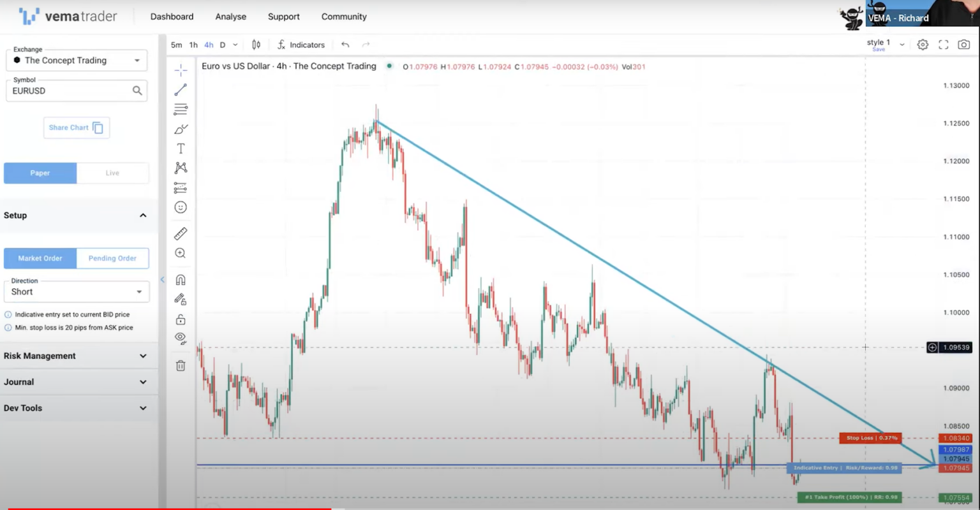Open chart settings via the gear icon
This screenshot has width=980, height=510.
tap(922, 45)
